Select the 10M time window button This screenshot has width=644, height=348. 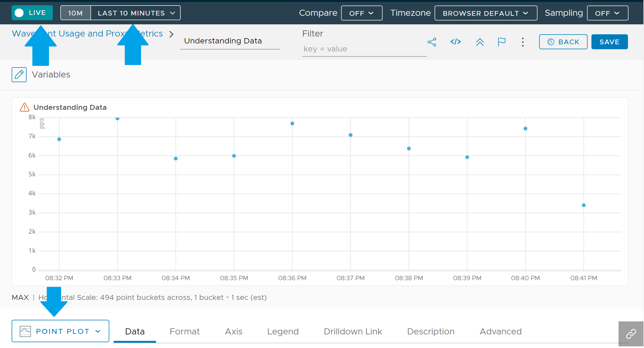coord(76,13)
